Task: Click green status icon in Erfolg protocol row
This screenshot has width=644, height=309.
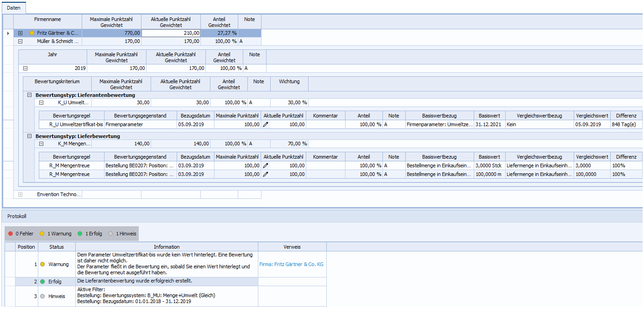Action: click(x=42, y=282)
